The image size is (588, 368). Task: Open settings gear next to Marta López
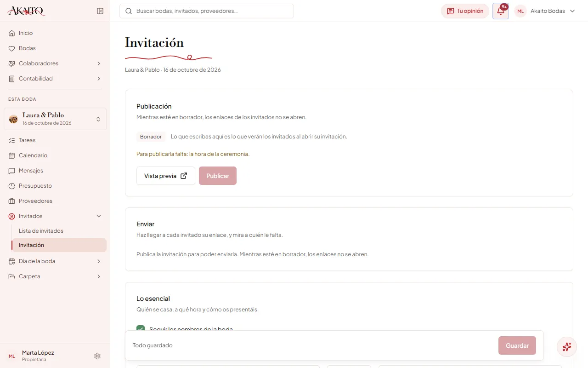click(97, 356)
